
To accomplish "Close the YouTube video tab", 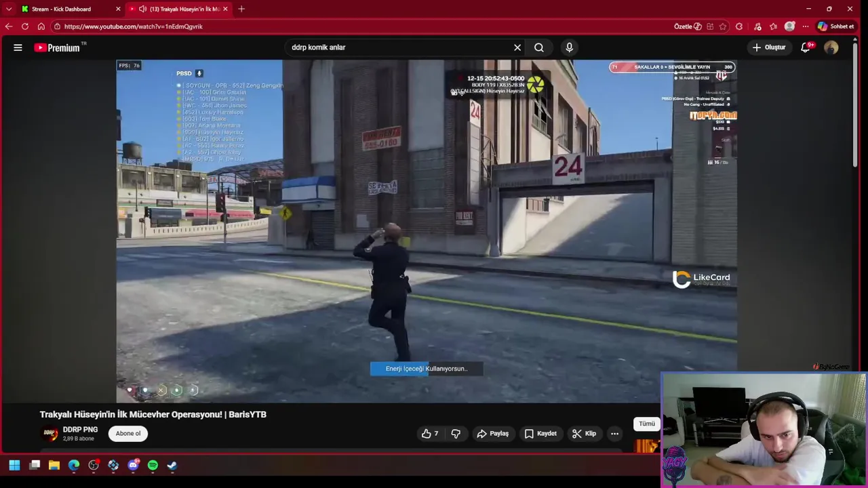I will tap(225, 9).
